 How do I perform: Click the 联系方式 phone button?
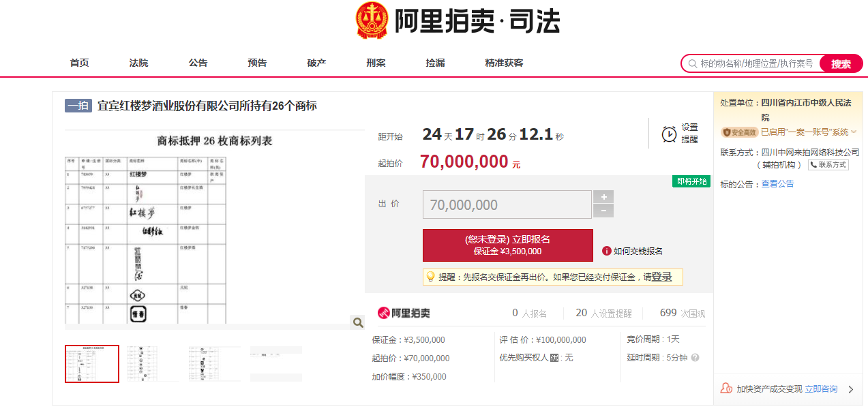click(828, 165)
